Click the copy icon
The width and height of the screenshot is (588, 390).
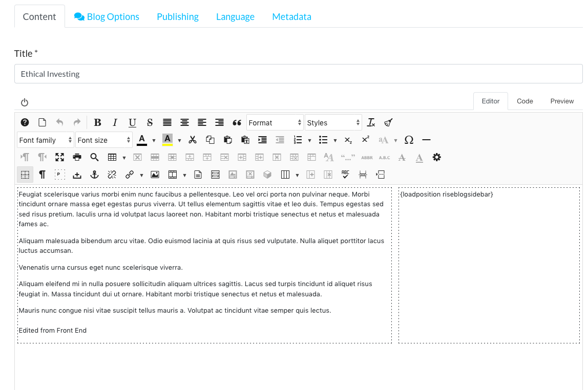coord(210,140)
